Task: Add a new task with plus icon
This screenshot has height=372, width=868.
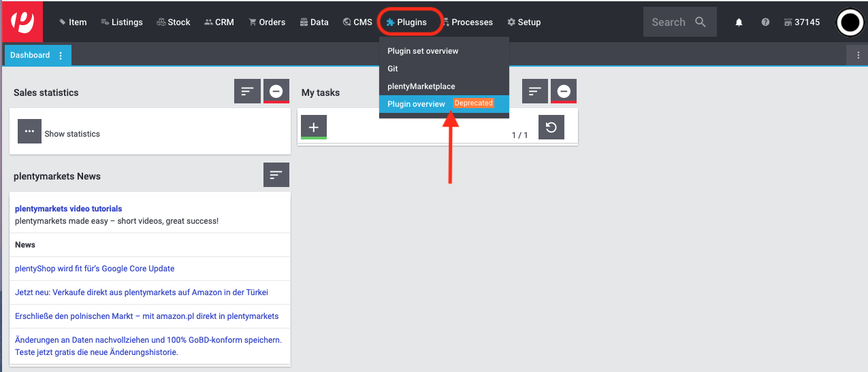Action: tap(313, 127)
